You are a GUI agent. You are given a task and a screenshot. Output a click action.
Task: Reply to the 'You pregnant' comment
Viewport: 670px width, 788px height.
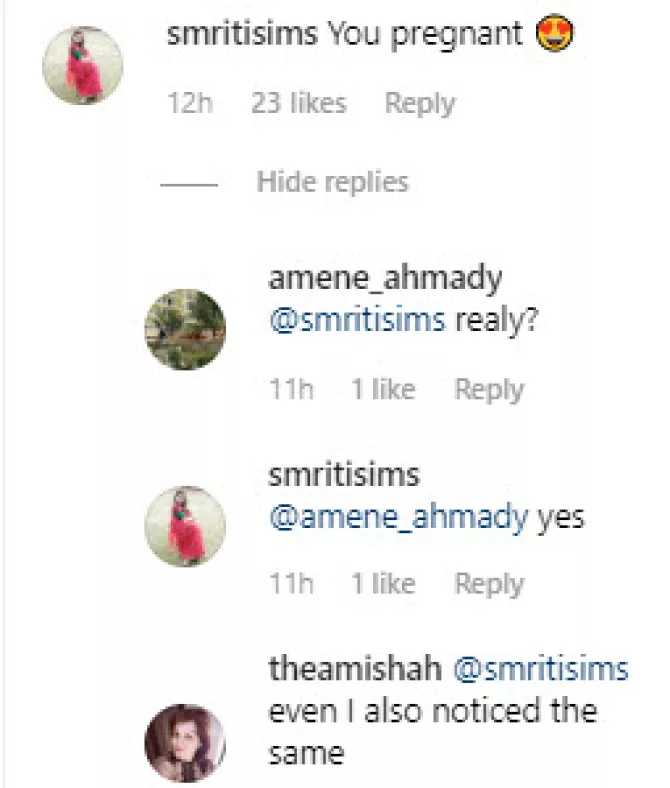coord(420,104)
